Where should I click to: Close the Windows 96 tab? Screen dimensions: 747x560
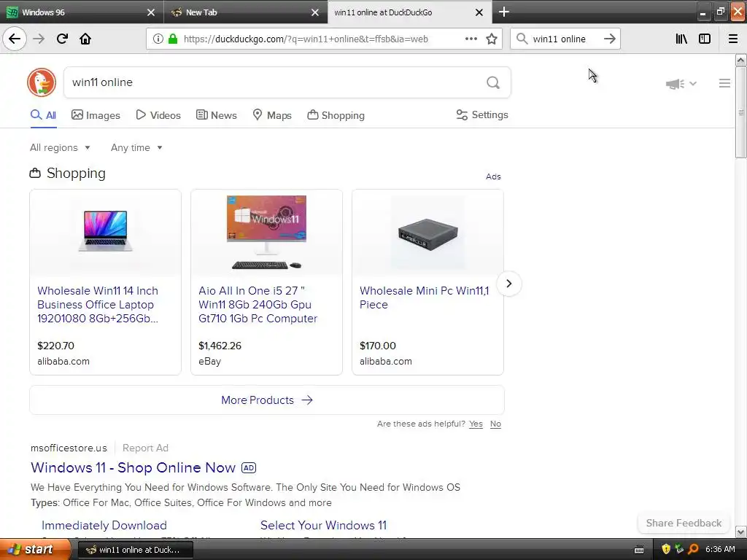tap(151, 12)
